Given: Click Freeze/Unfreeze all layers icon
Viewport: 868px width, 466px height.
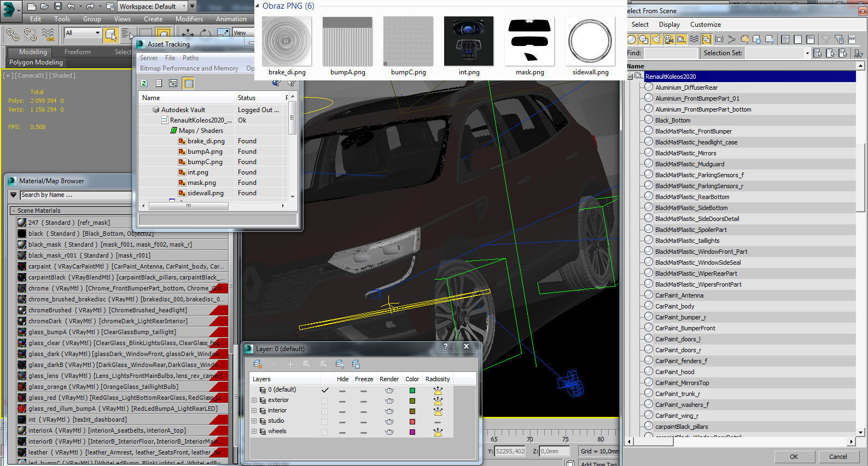Looking at the screenshot, I should tap(356, 364).
